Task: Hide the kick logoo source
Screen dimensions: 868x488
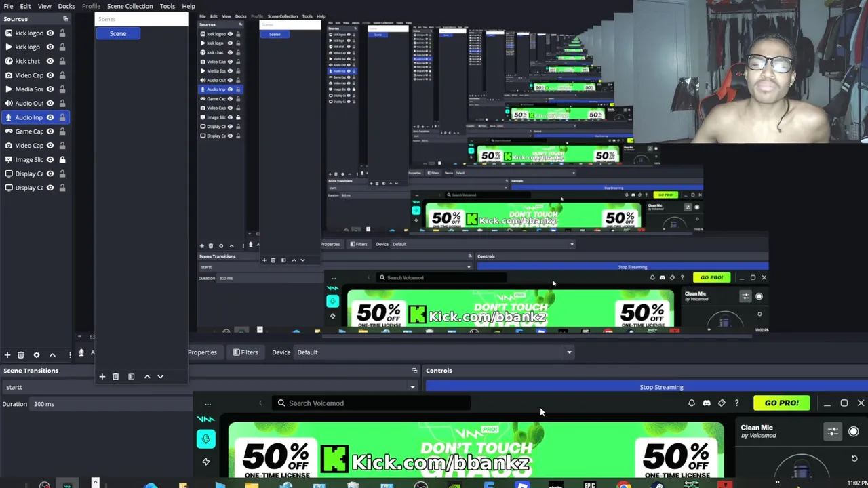Action: [x=50, y=33]
